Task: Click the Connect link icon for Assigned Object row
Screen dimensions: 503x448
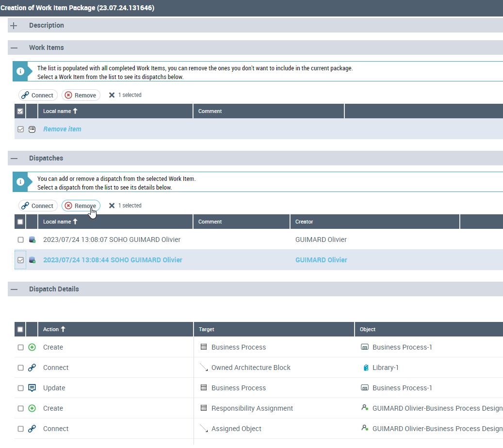Action: [x=32, y=429]
